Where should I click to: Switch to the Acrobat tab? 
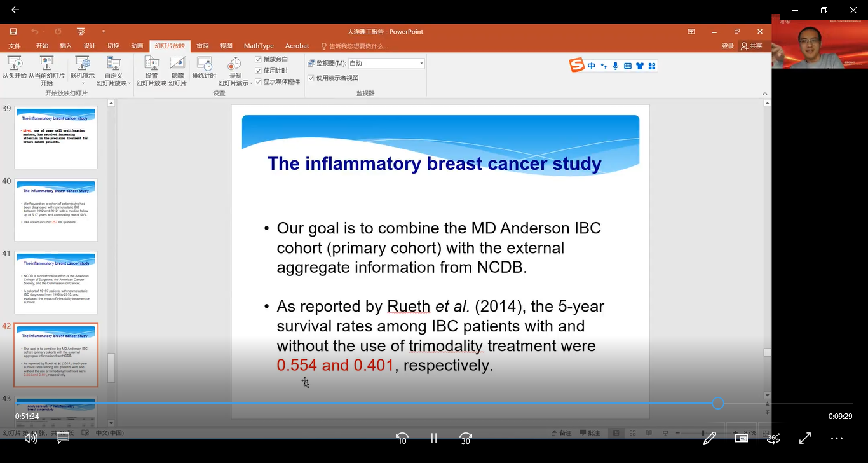(x=297, y=46)
